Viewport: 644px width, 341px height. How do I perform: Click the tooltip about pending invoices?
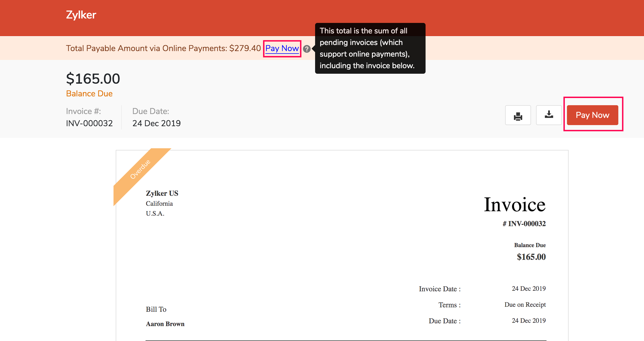pyautogui.click(x=370, y=48)
